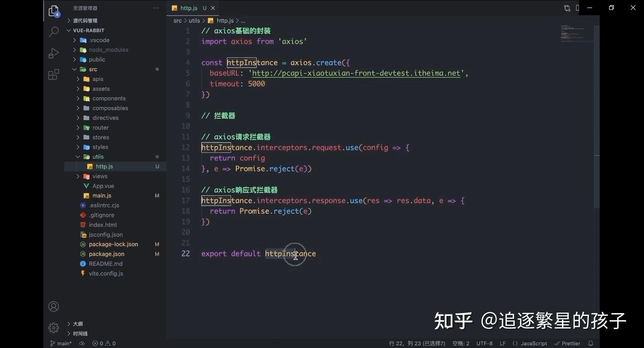Open the Run and Debug view
Screen dimensions: 644x348
[x=54, y=53]
